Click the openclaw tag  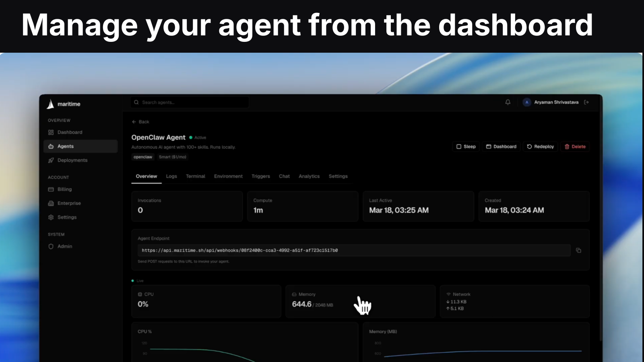pyautogui.click(x=142, y=157)
